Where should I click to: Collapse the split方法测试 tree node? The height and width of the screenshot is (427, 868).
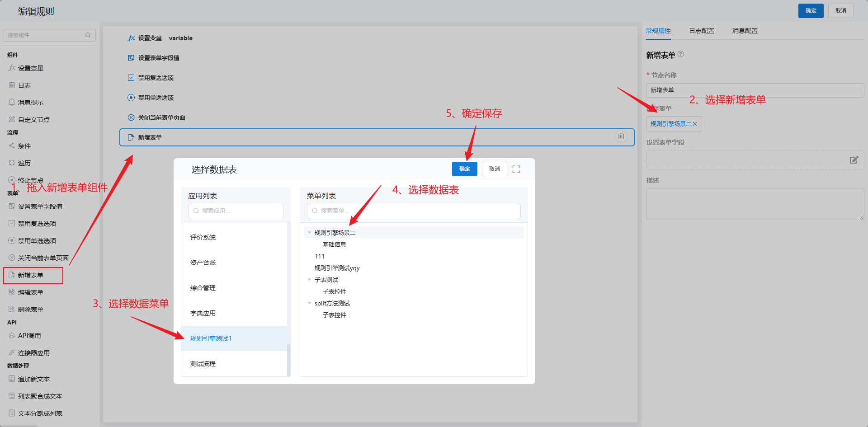pos(309,303)
